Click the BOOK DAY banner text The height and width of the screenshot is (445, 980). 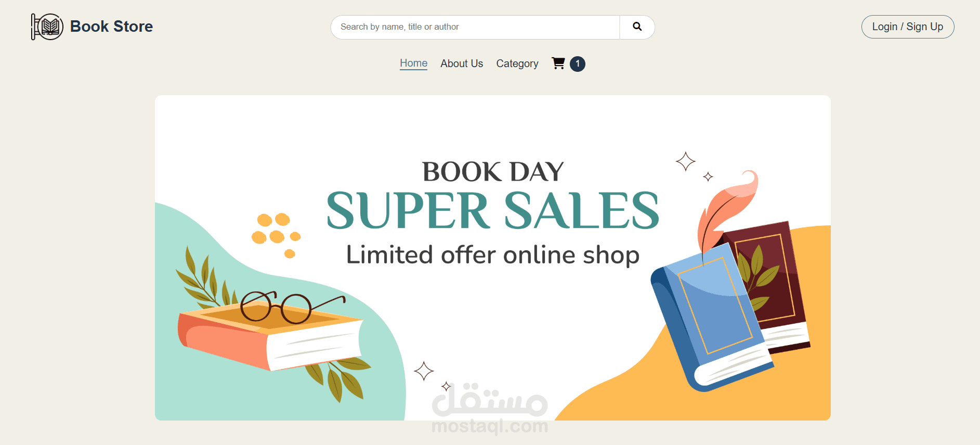[493, 172]
